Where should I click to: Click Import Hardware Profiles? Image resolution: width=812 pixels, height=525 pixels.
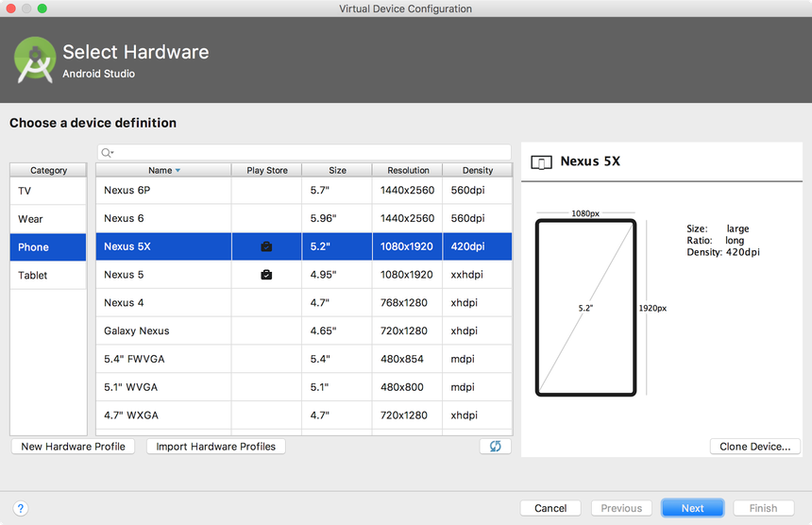coord(215,447)
